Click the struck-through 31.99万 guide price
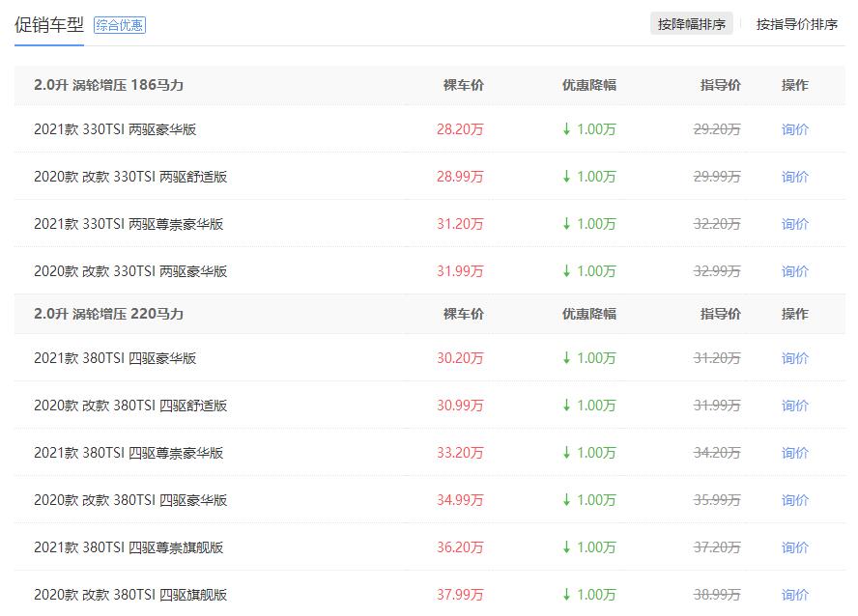Screen dimensions: 858x616 [x=717, y=406]
